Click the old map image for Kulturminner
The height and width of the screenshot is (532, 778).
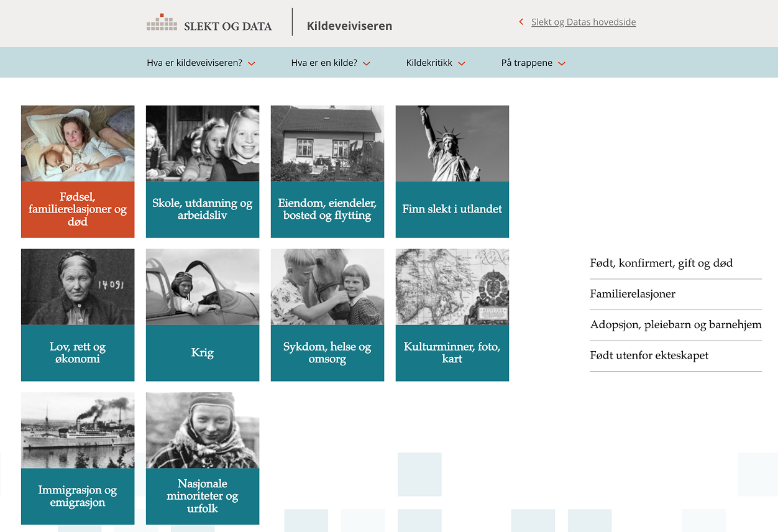point(452,287)
